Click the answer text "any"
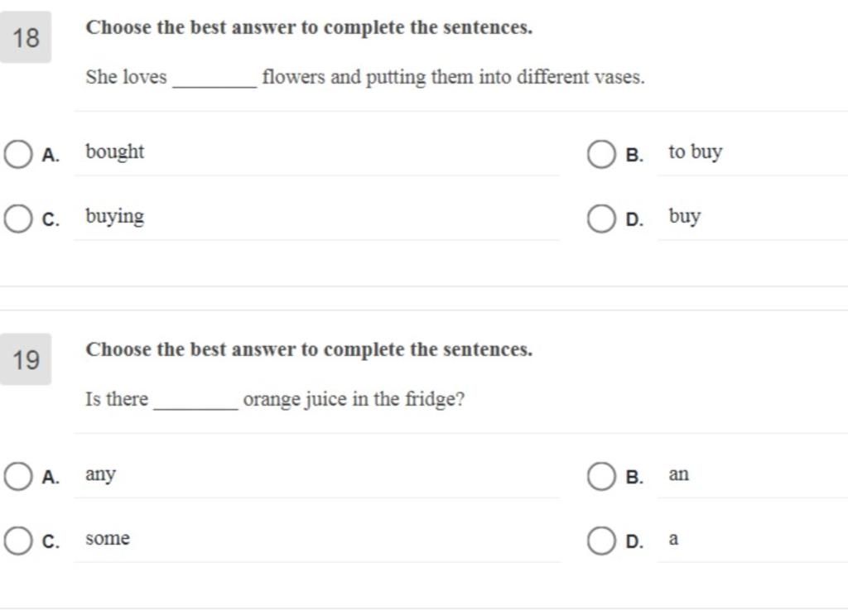This screenshot has width=848, height=616. [x=100, y=474]
